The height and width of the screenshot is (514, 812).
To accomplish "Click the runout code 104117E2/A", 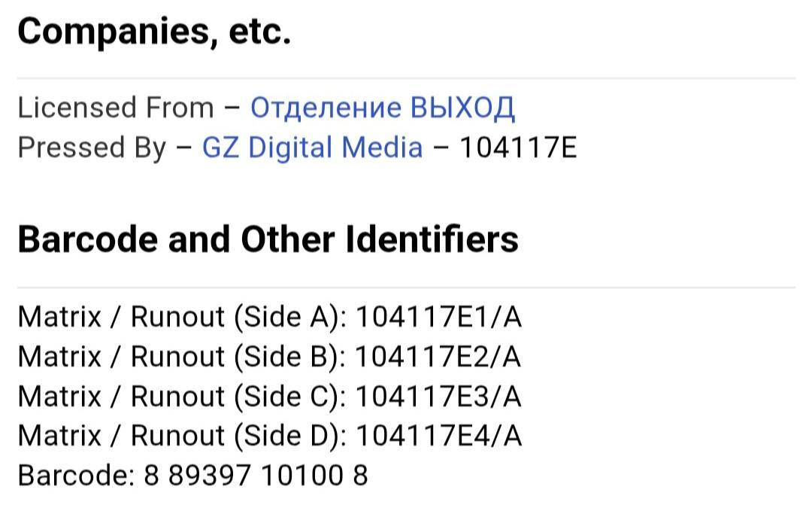I will point(438,356).
